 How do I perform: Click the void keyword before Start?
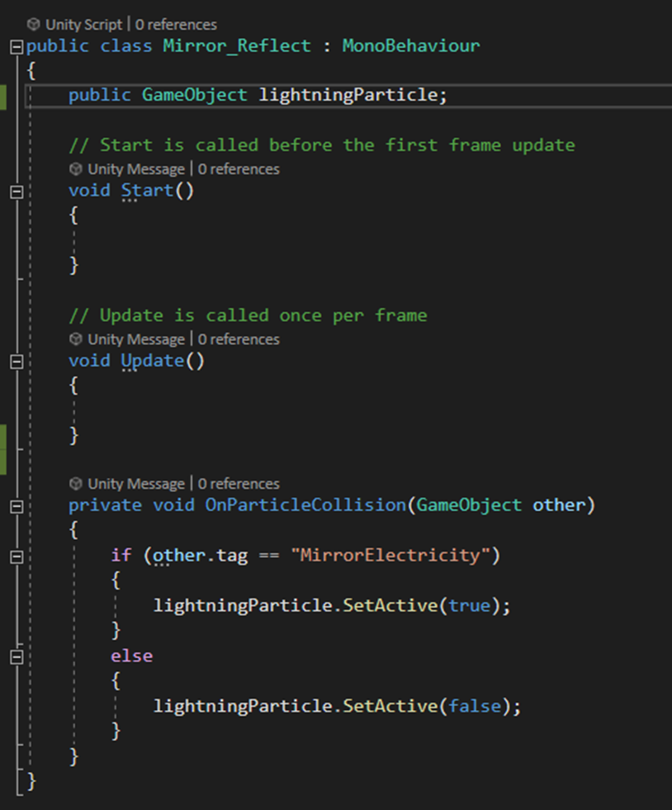click(89, 191)
